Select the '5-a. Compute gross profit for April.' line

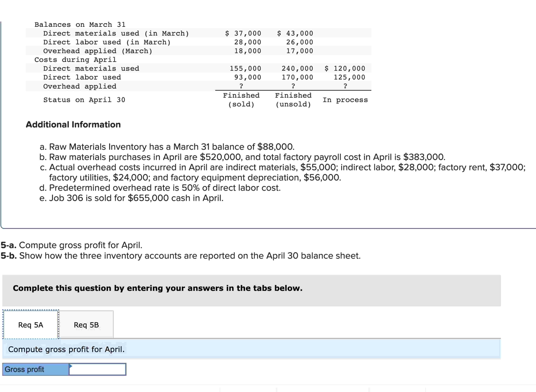point(71,245)
